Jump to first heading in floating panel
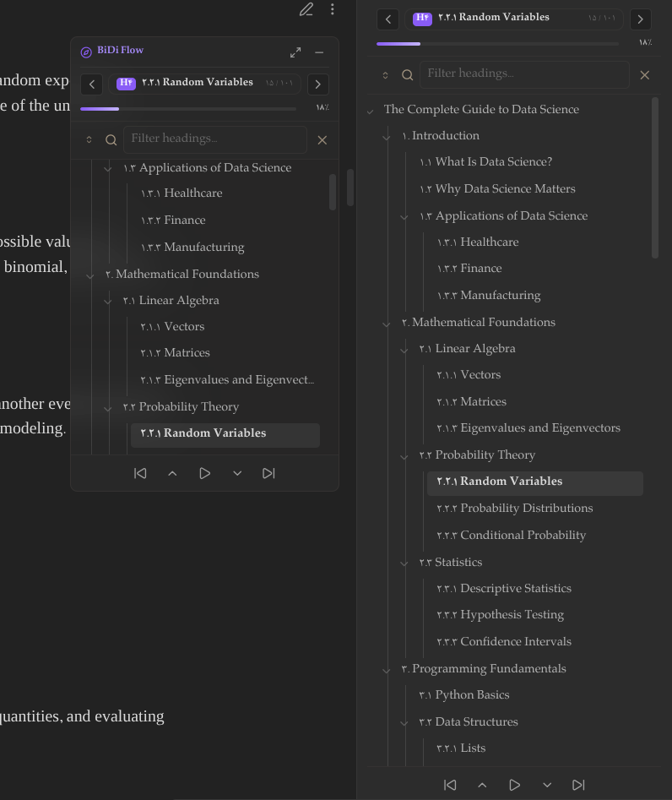The image size is (672, 800). 140,473
